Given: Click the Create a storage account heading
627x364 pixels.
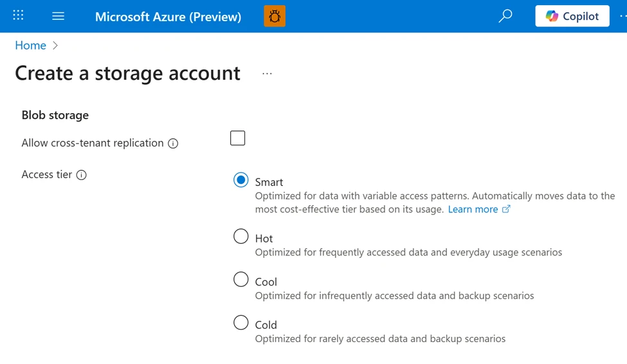Looking at the screenshot, I should pos(127,73).
